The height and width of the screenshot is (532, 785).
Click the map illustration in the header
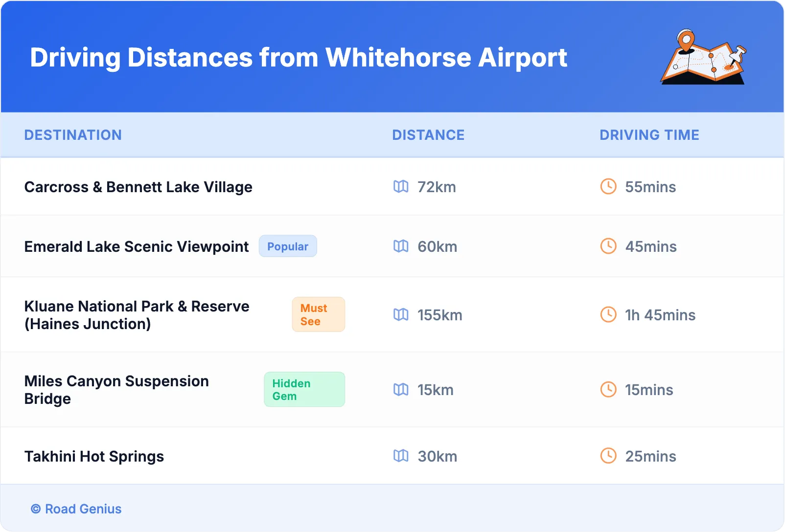[x=703, y=57]
